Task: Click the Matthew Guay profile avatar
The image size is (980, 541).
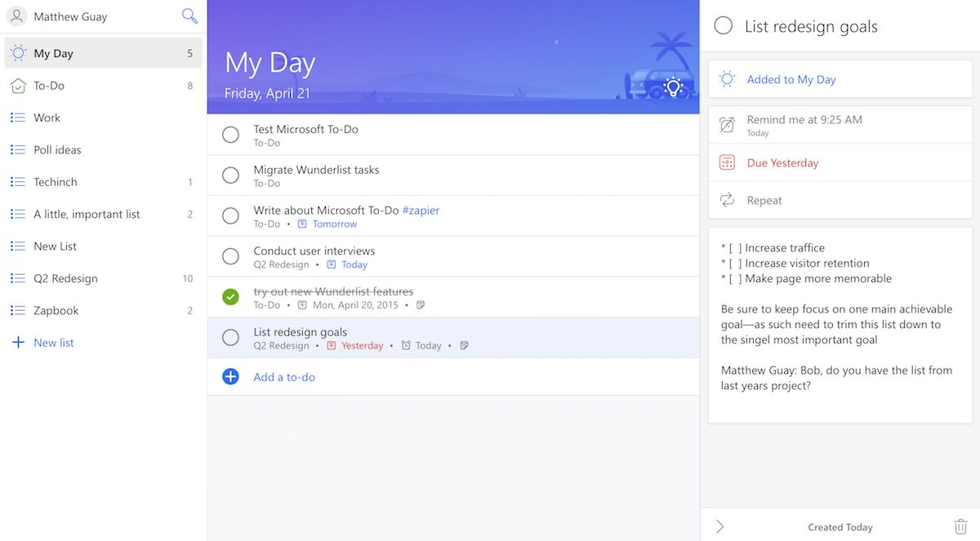Action: click(x=16, y=16)
